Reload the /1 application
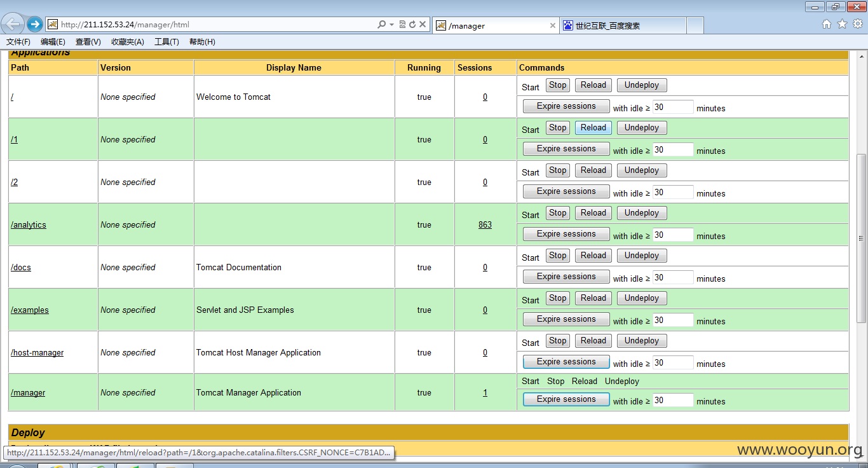868x468 pixels. 593,128
